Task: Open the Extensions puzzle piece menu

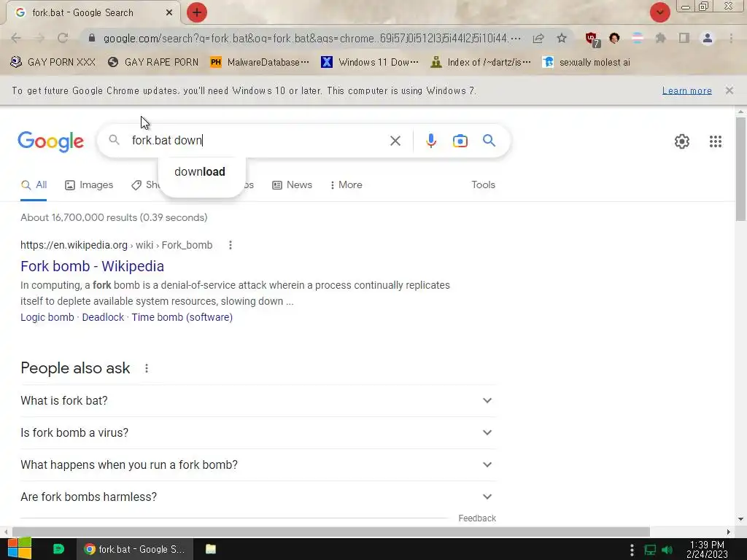Action: pyautogui.click(x=660, y=38)
